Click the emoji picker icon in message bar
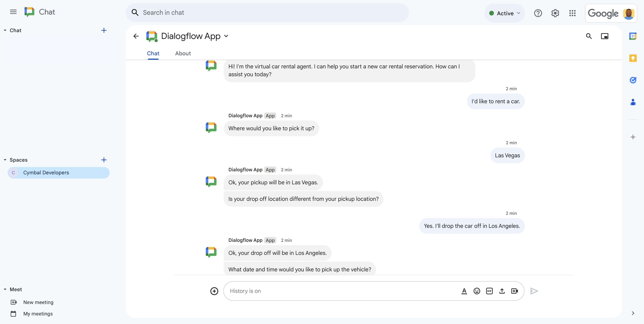This screenshot has width=644, height=324. [477, 291]
